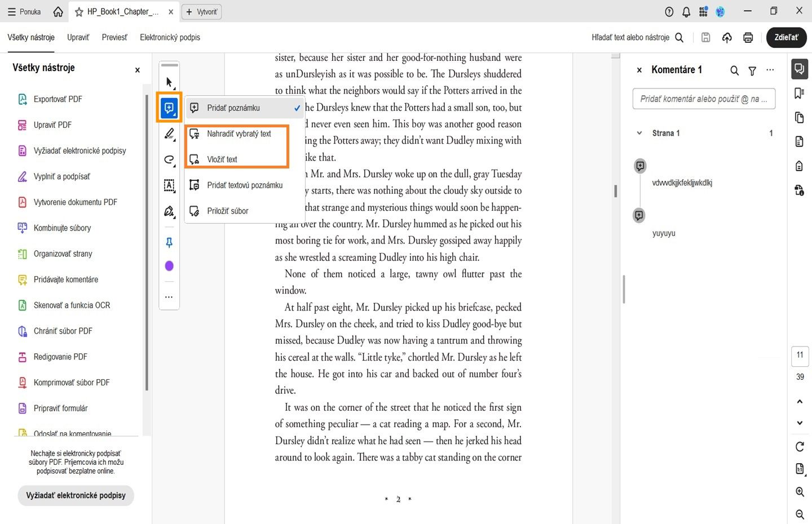Open Komentáre panel more options
The height and width of the screenshot is (524, 812).
pos(770,70)
